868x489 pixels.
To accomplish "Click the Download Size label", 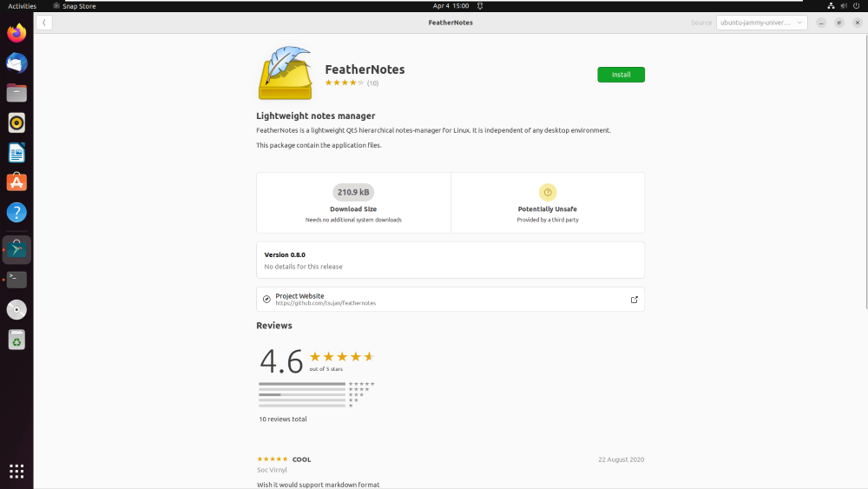I will (353, 209).
